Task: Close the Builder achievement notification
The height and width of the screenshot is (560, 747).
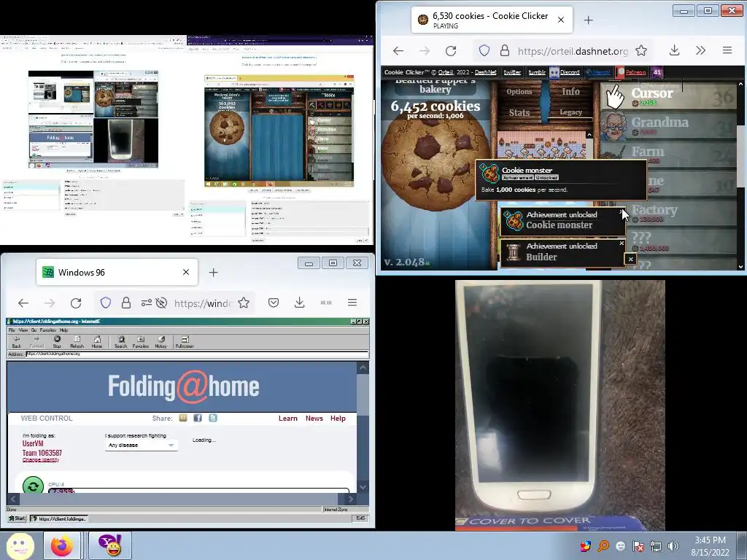Action: 622,243
